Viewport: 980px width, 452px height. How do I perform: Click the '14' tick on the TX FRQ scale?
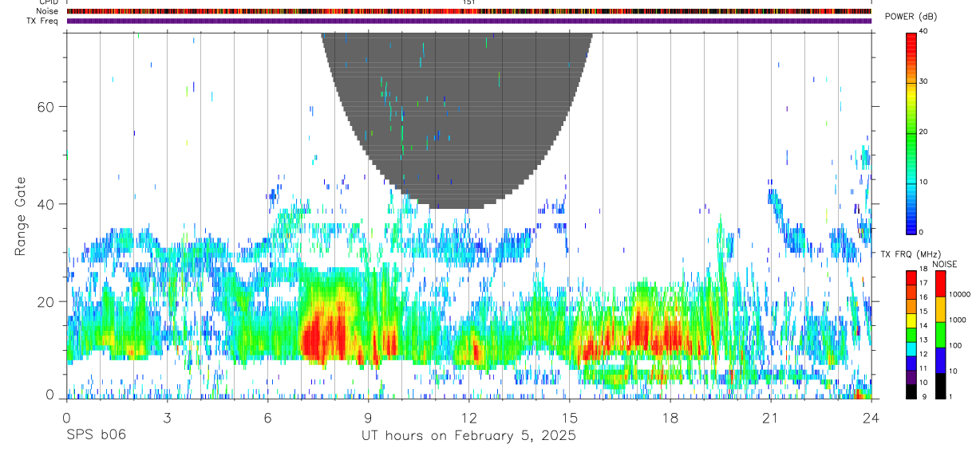(924, 326)
